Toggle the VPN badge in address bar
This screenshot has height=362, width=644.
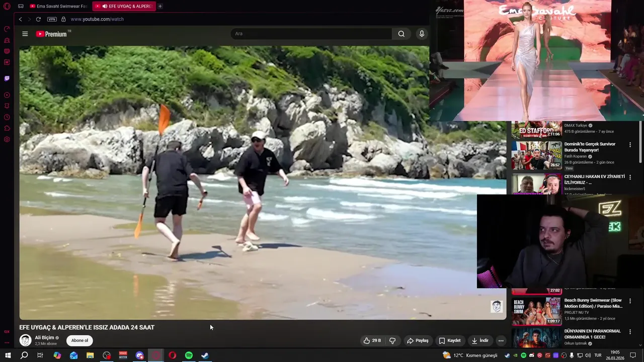52,19
